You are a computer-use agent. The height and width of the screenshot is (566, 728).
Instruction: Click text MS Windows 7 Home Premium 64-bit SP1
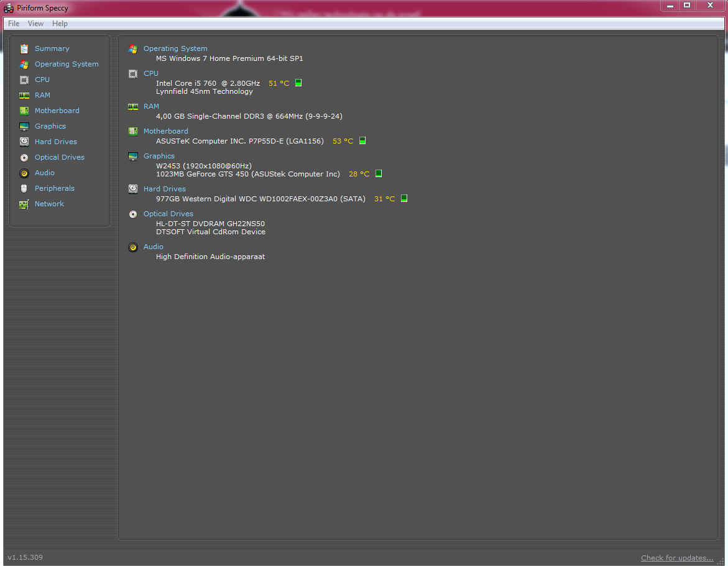click(230, 58)
